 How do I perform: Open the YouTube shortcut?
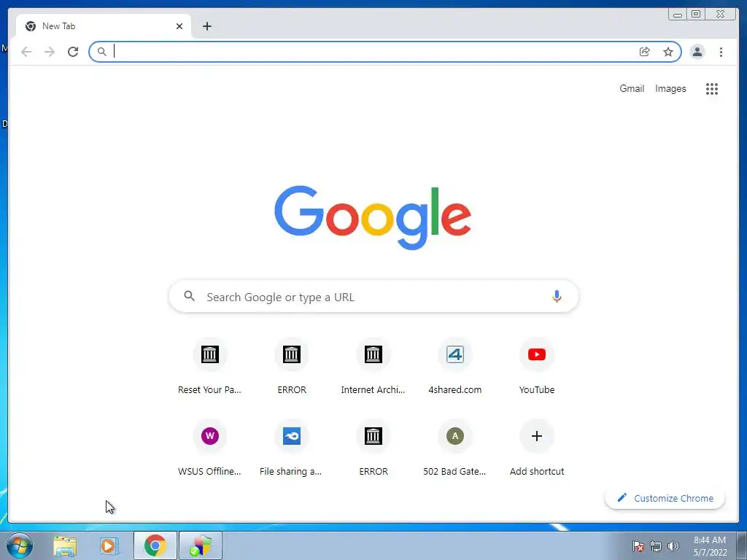click(537, 367)
